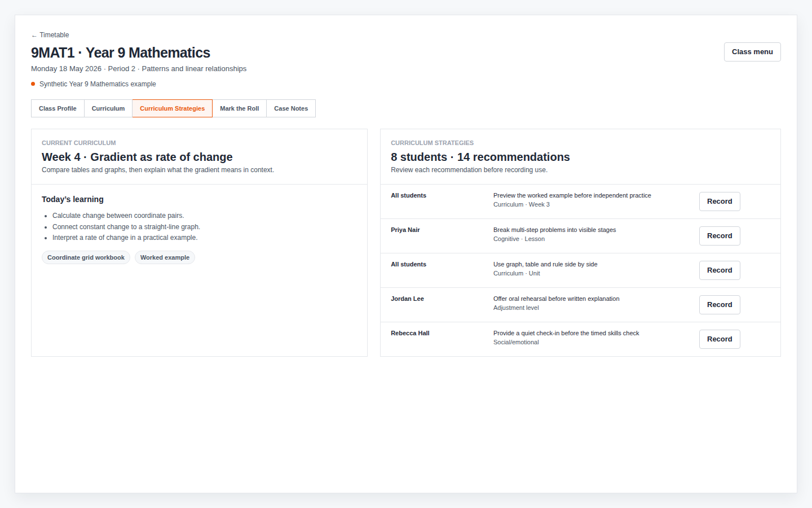Click 'Offer oral rehearsal before written explanation'

click(x=556, y=299)
